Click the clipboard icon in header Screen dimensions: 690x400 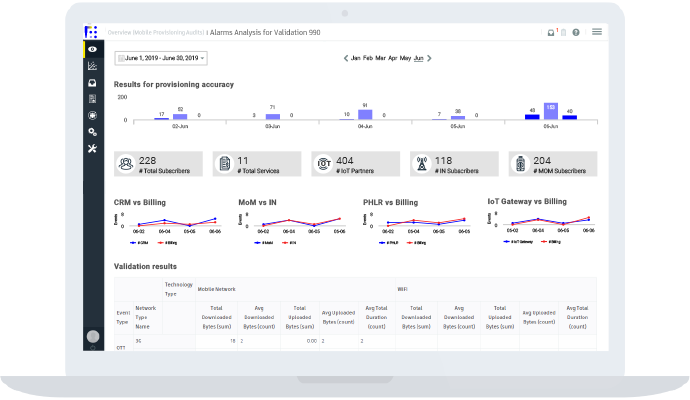click(564, 33)
